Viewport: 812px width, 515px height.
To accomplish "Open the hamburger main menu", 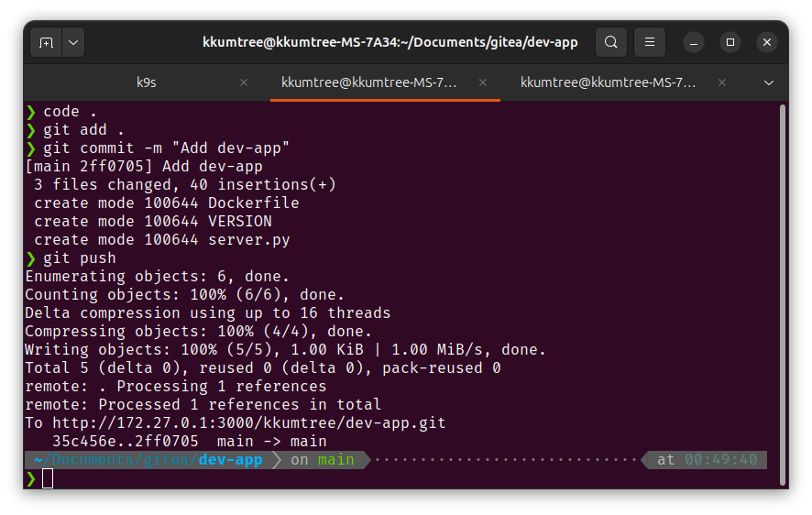I will [x=650, y=42].
